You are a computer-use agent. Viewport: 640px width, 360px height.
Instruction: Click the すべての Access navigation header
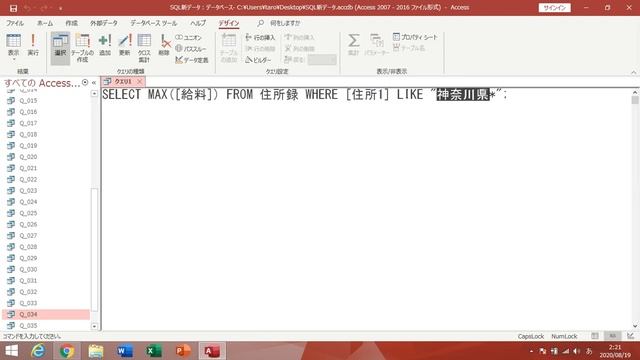(x=42, y=83)
